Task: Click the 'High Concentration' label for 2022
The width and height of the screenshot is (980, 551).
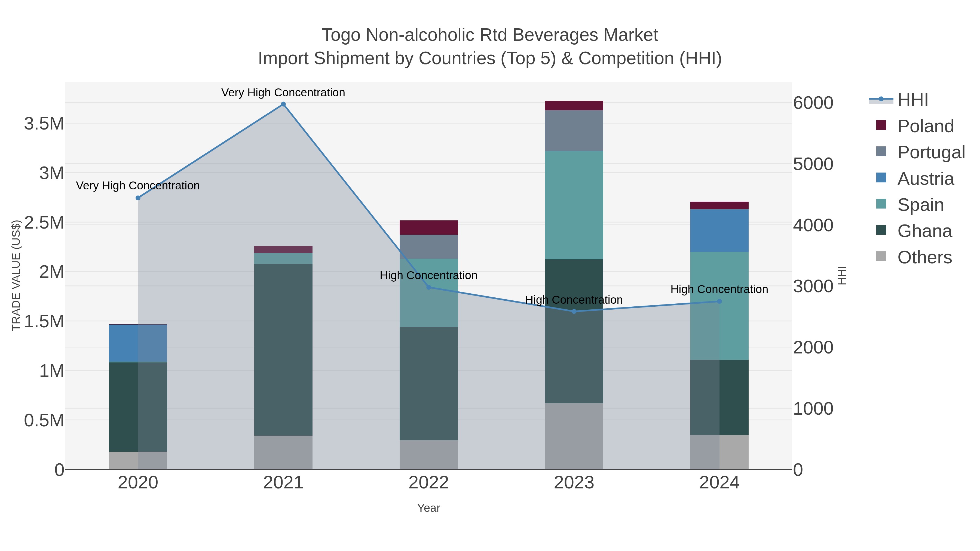Action: [428, 276]
